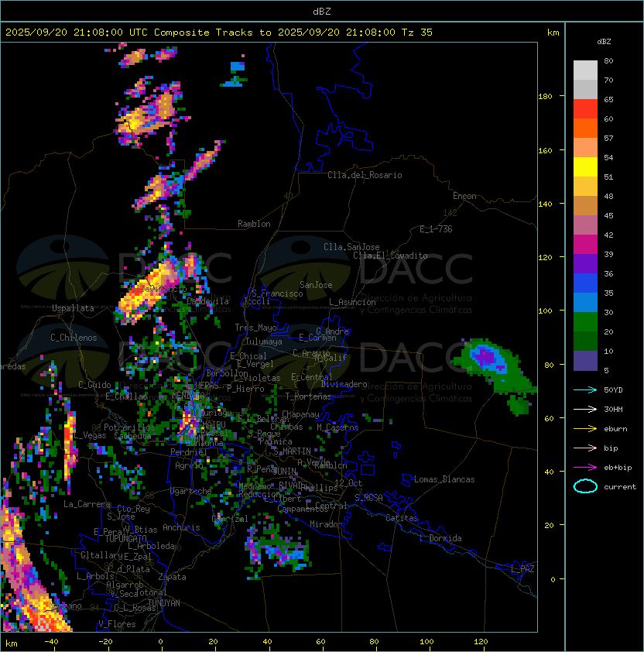Pick the dark orange 57-60 dBZ swatch
644x652 pixels.
(585, 128)
